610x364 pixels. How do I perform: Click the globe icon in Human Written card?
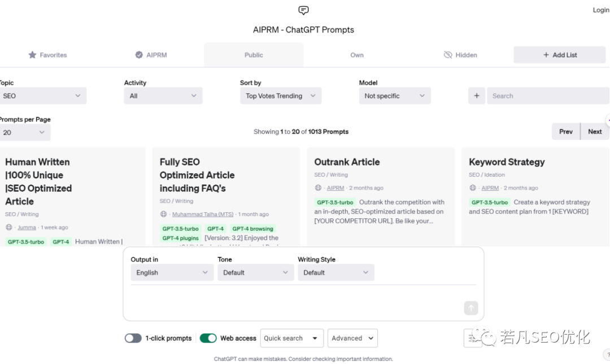8,227
